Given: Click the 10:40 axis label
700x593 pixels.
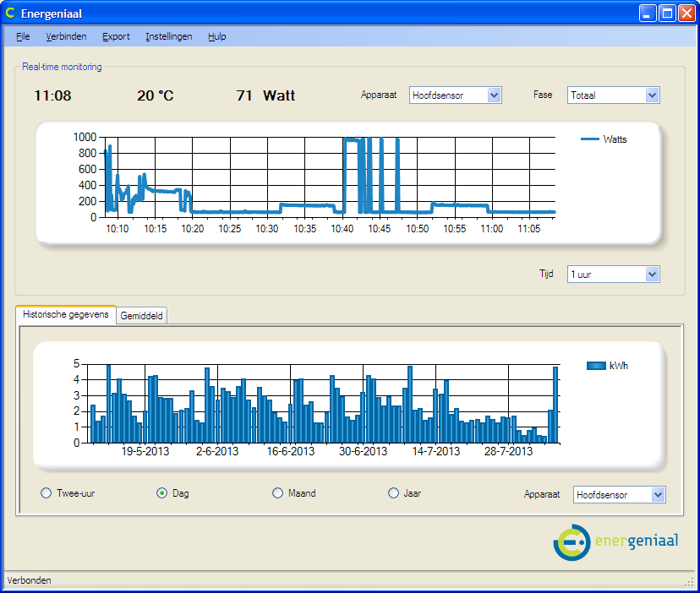Looking at the screenshot, I should click(x=342, y=229).
